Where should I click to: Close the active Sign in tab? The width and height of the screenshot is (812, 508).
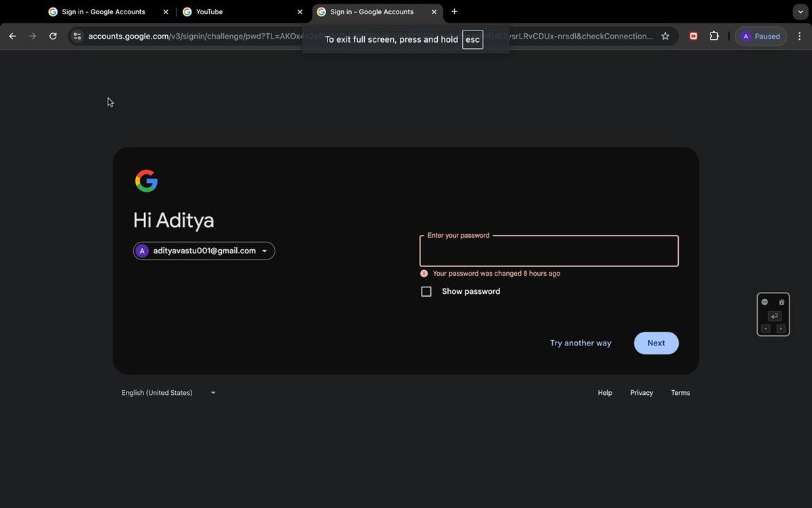(x=434, y=12)
